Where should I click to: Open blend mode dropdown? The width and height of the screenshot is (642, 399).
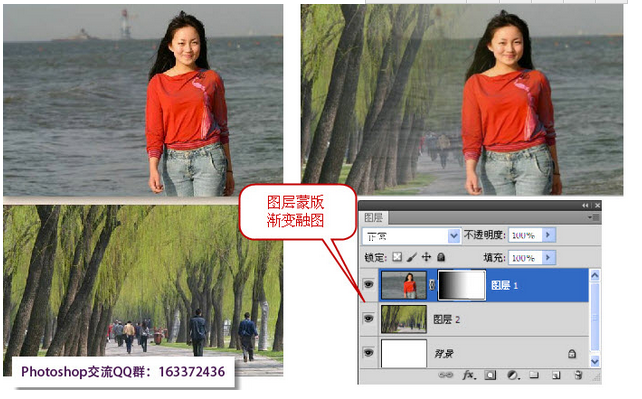[x=454, y=236]
